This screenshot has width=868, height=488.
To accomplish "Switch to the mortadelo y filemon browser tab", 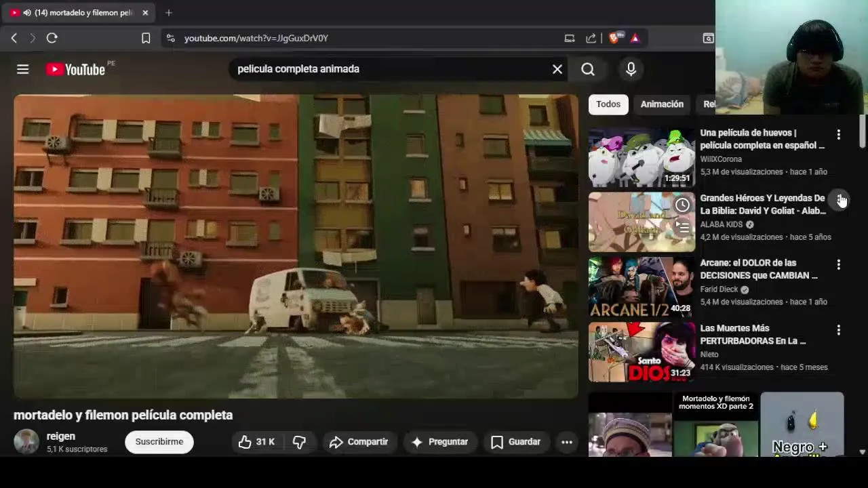I will tap(79, 12).
